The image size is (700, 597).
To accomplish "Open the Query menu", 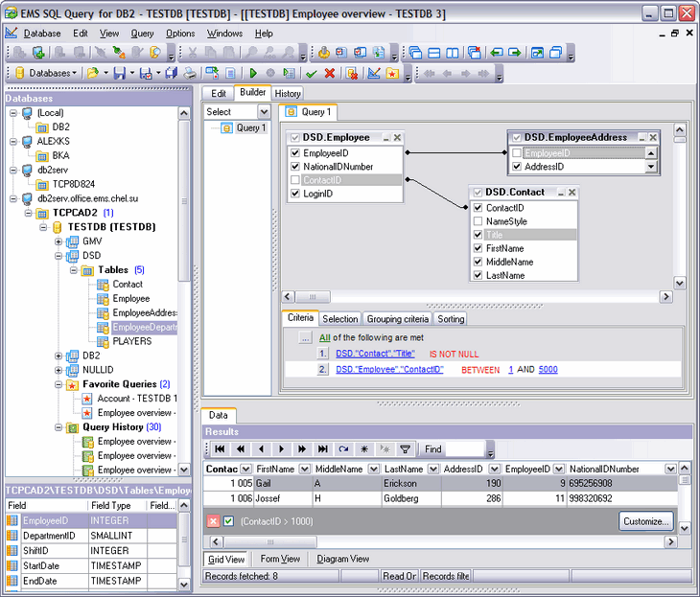I will click(x=142, y=34).
